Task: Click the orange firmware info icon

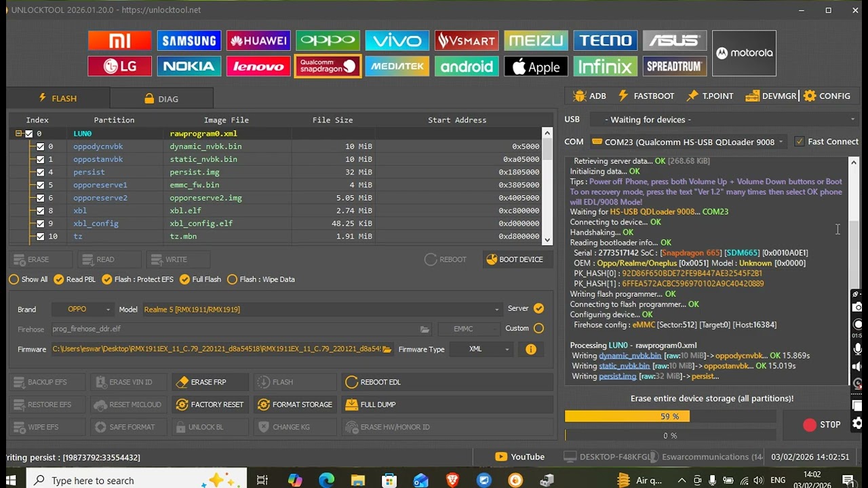Action: pyautogui.click(x=530, y=349)
